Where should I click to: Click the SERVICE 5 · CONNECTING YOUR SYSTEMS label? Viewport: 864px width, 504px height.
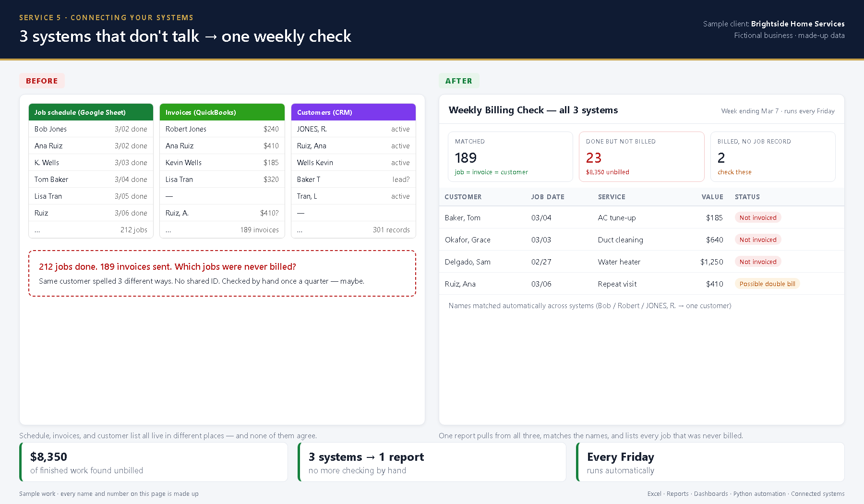point(106,17)
